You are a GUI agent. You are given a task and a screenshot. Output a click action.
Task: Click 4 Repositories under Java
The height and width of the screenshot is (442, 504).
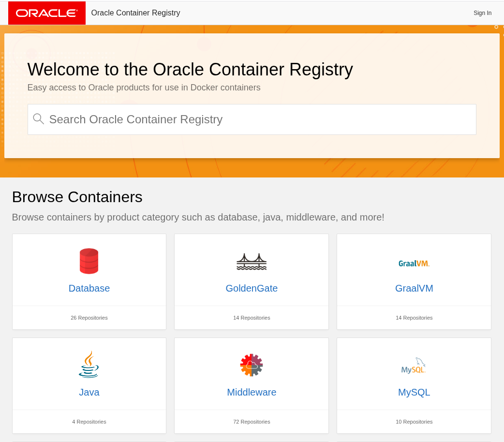tap(89, 422)
